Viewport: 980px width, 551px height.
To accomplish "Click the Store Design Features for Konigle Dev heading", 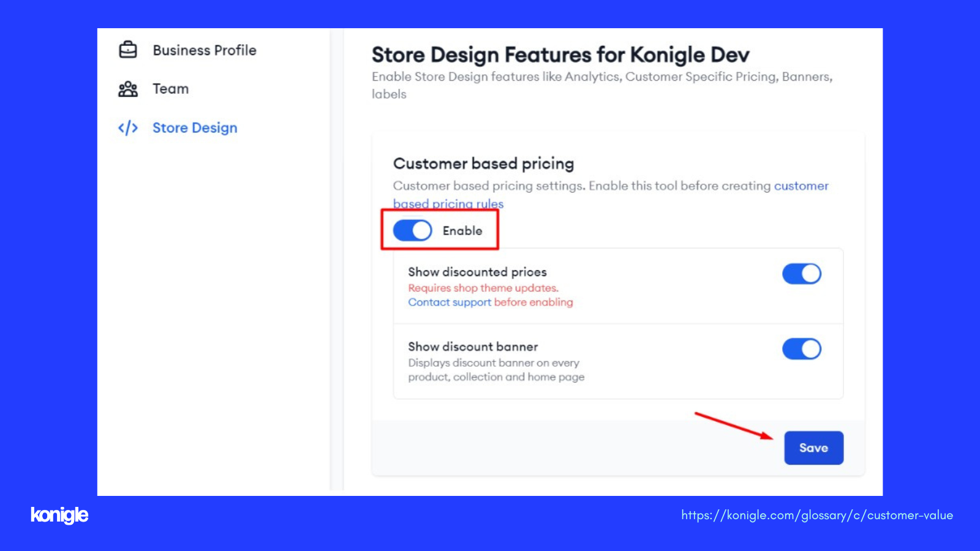I will [x=560, y=55].
